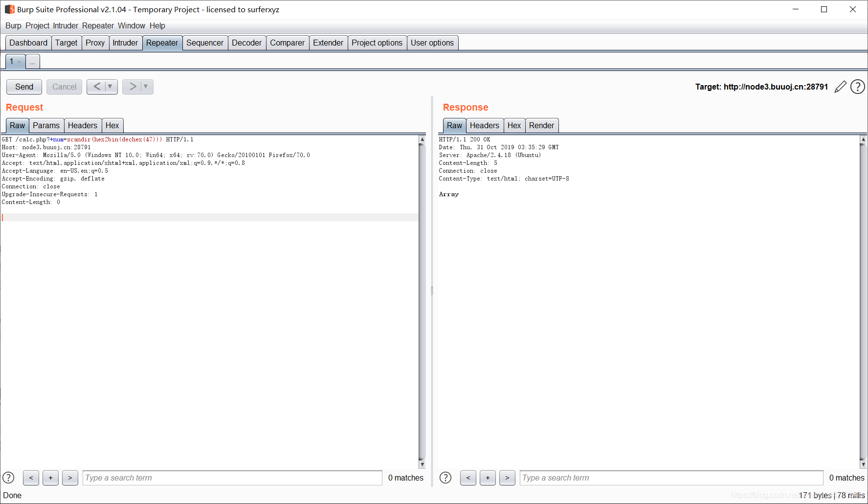Switch to the Target tab
868x504 pixels.
(67, 43)
